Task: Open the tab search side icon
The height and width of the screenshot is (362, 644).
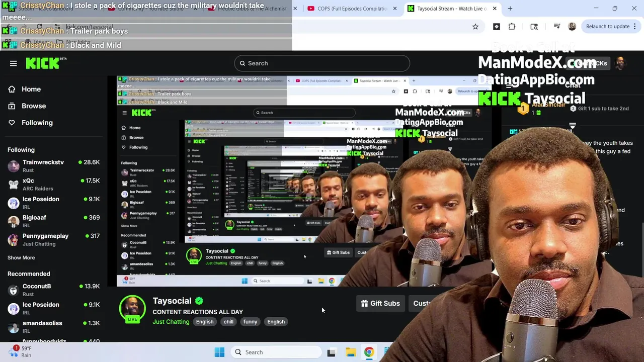Action: pos(534,27)
